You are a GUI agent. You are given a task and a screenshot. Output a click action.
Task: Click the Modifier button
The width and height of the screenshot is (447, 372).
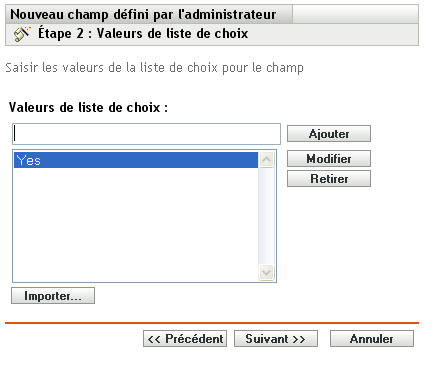(329, 159)
